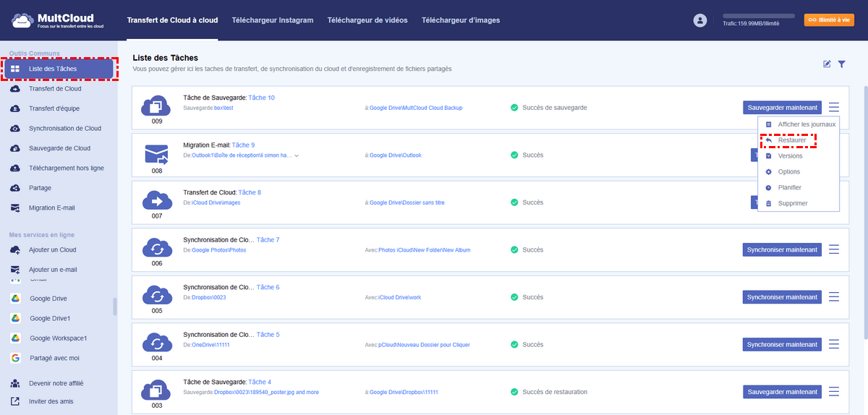Viewport: 868px width, 415px height.
Task: Open hamburger menu for Tâche 7
Action: tap(834, 249)
